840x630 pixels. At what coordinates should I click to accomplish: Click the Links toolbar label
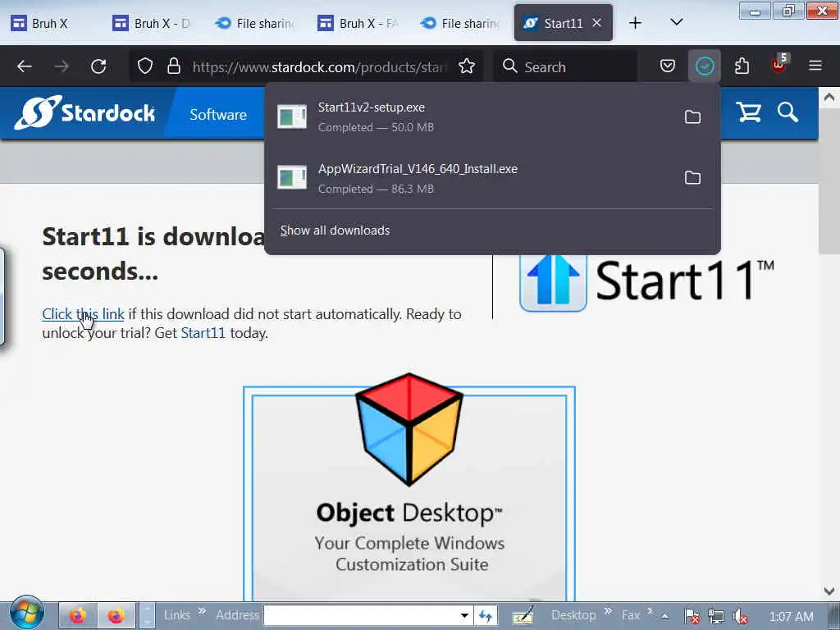tap(177, 615)
